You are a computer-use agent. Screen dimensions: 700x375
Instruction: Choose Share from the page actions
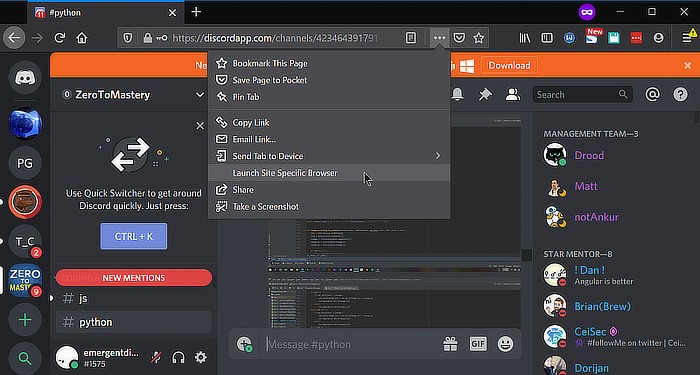[x=329, y=190]
